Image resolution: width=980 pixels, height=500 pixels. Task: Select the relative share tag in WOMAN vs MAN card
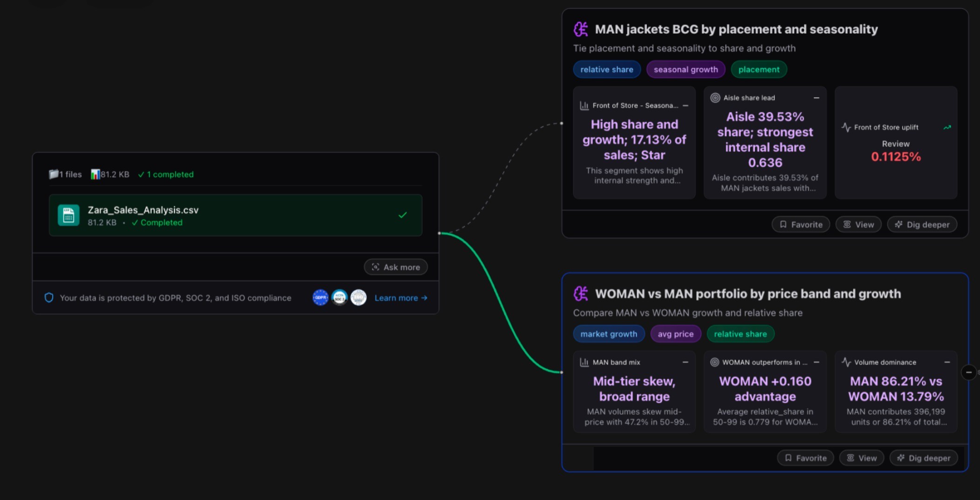[x=740, y=334]
